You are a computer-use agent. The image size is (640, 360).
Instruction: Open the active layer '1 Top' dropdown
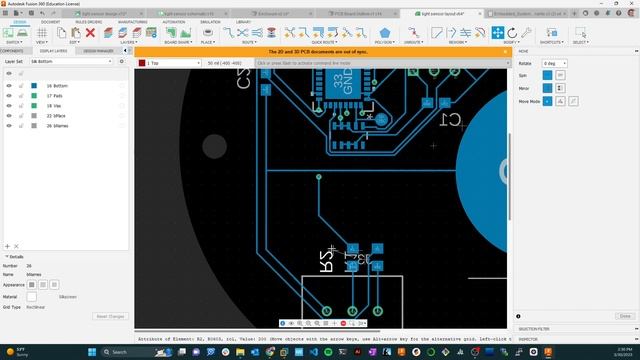pyautogui.click(x=169, y=63)
